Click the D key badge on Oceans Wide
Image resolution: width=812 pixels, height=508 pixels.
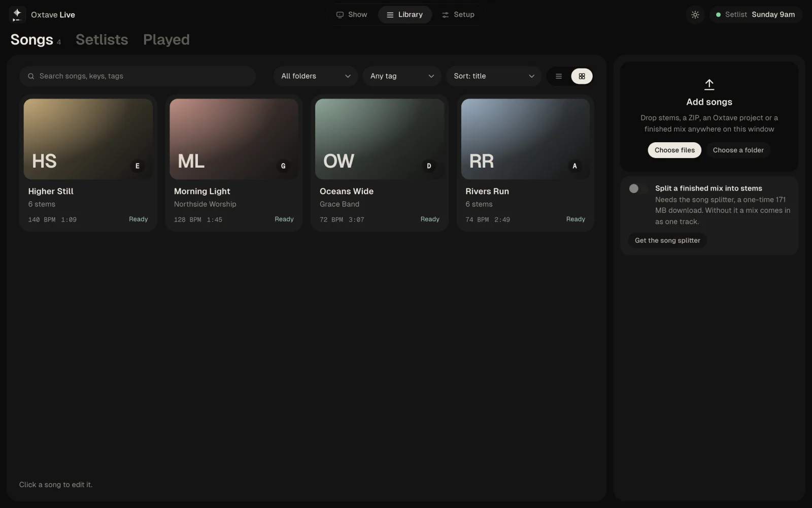click(x=429, y=166)
